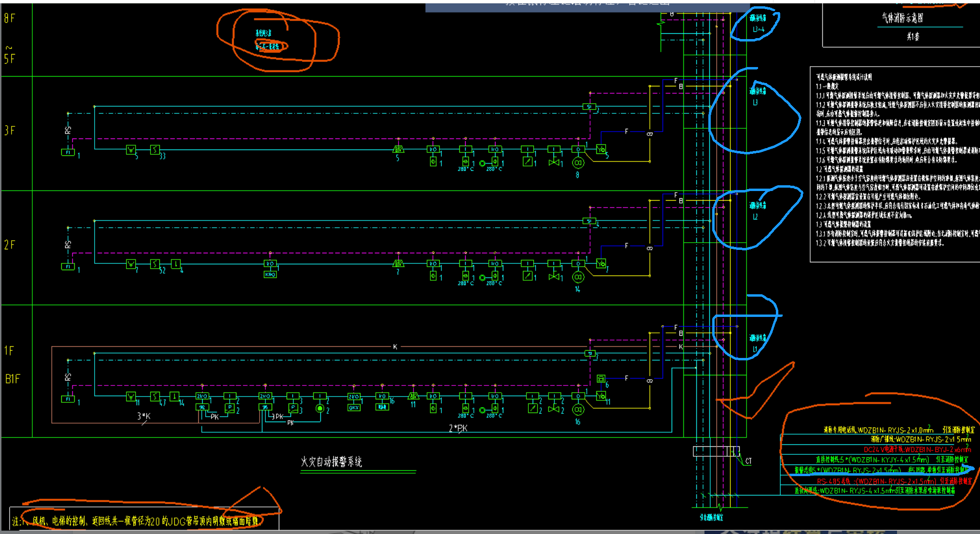Click the slash-marked module symbol on 3F
The width and height of the screenshot is (980, 534).
[527, 163]
